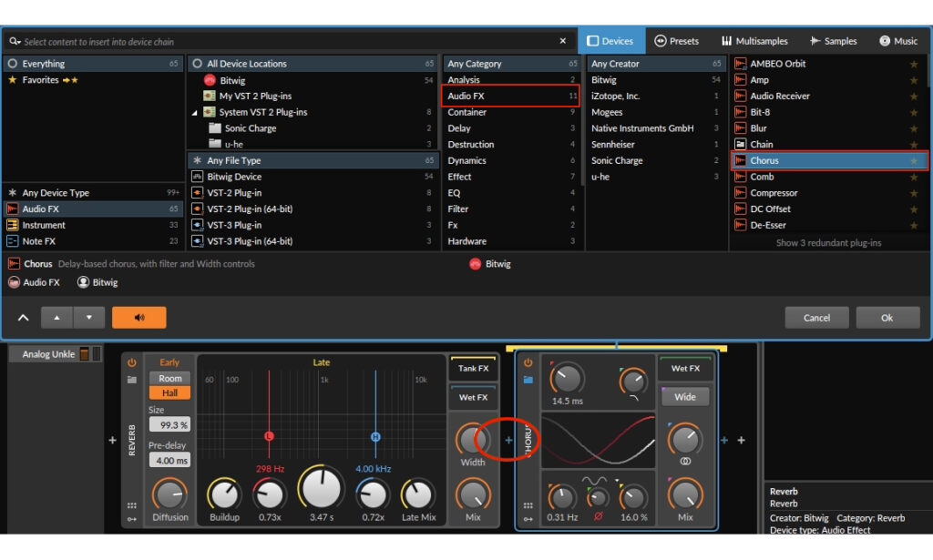Switch to the Devices tab
The width and height of the screenshot is (933, 560).
[x=610, y=41]
